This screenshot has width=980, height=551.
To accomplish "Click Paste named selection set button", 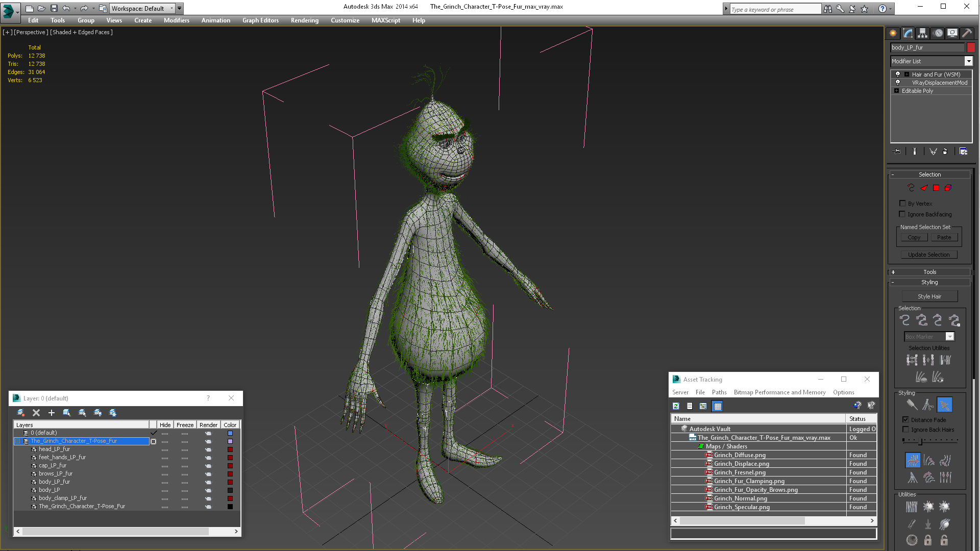I will click(x=944, y=237).
